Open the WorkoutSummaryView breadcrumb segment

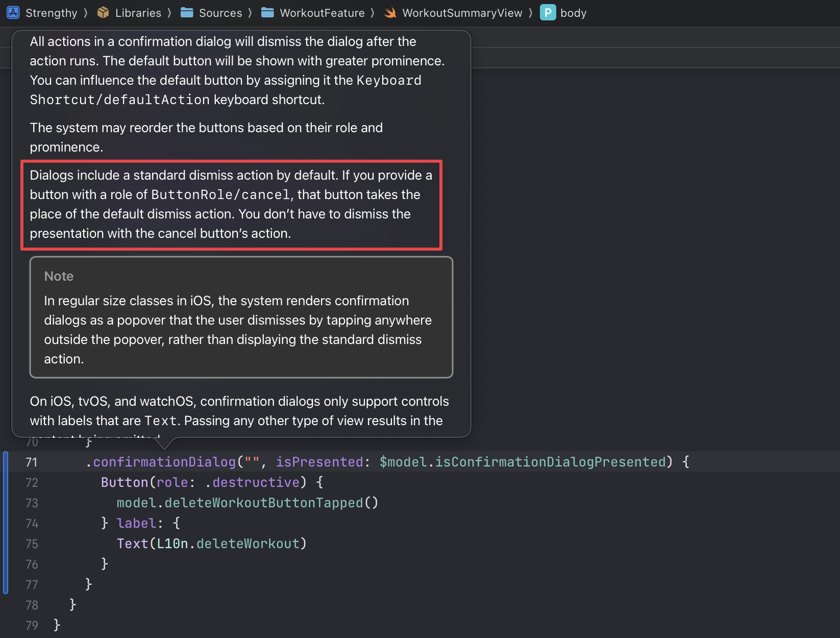(462, 13)
